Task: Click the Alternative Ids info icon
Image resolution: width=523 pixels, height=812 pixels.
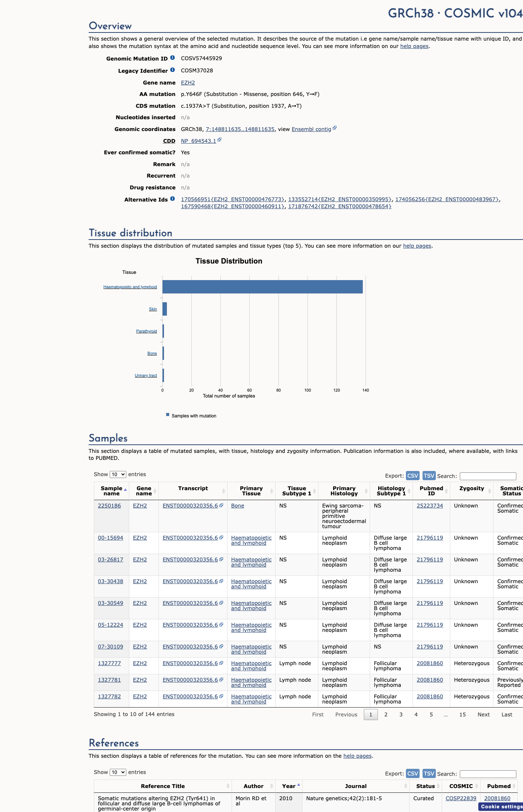Action: 172,199
